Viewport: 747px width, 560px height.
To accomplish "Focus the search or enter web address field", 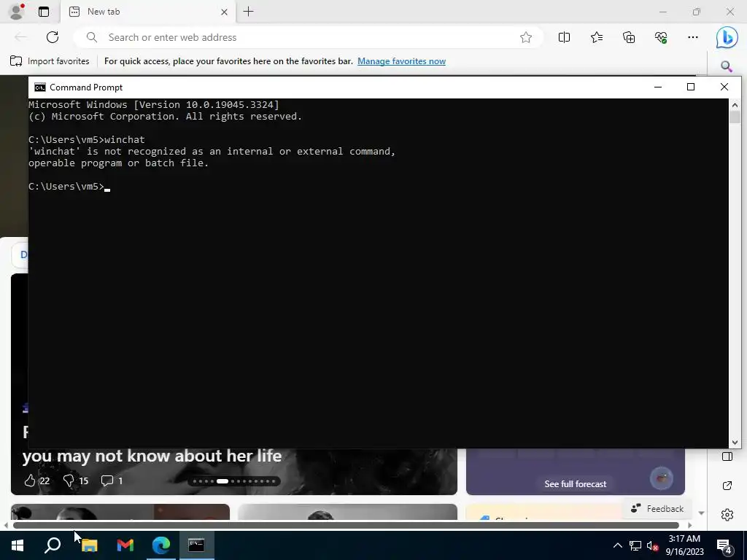I will (x=308, y=37).
